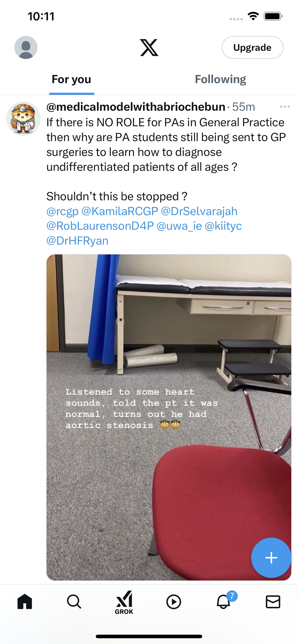Tap the X logo at top
This screenshot has height=644, width=298.
pos(149,47)
